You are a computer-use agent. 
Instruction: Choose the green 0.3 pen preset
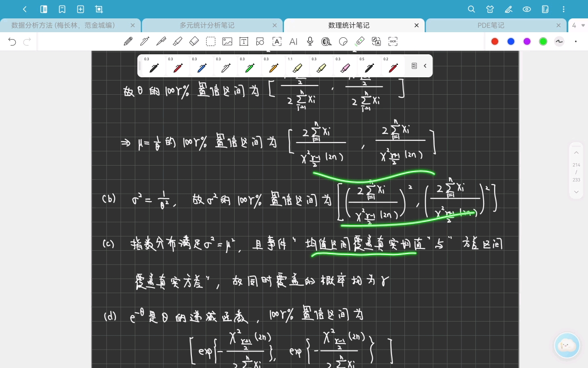(x=249, y=66)
